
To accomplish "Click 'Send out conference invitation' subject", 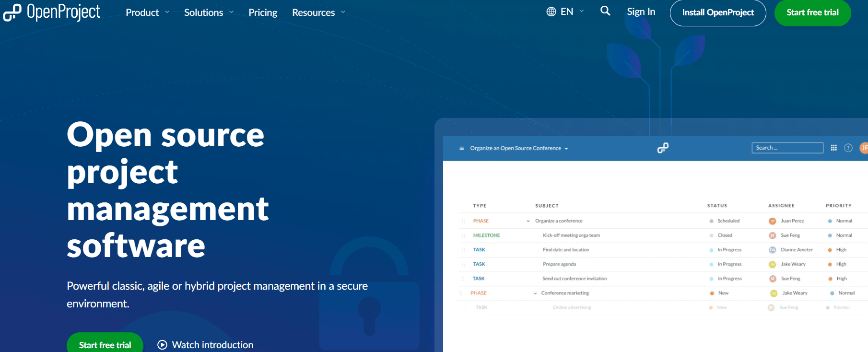I will pos(575,279).
